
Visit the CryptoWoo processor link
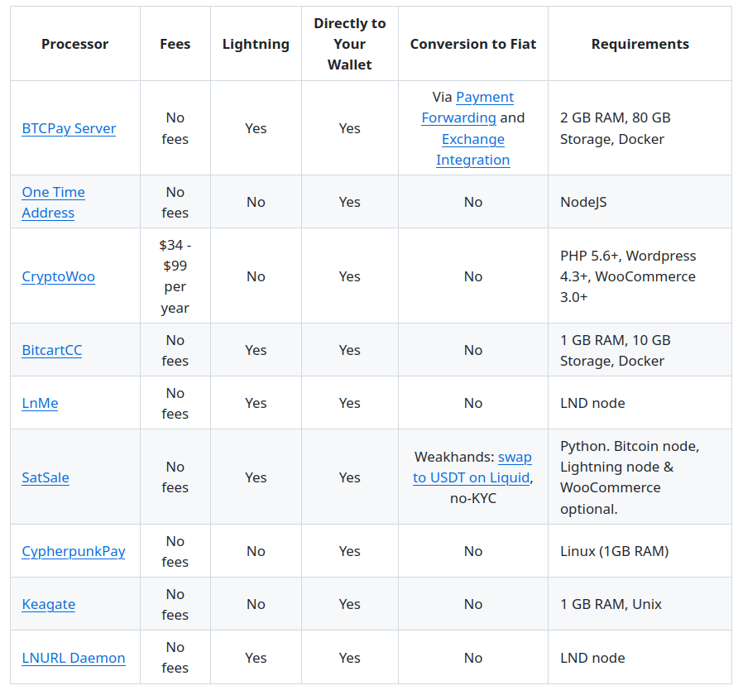[58, 276]
